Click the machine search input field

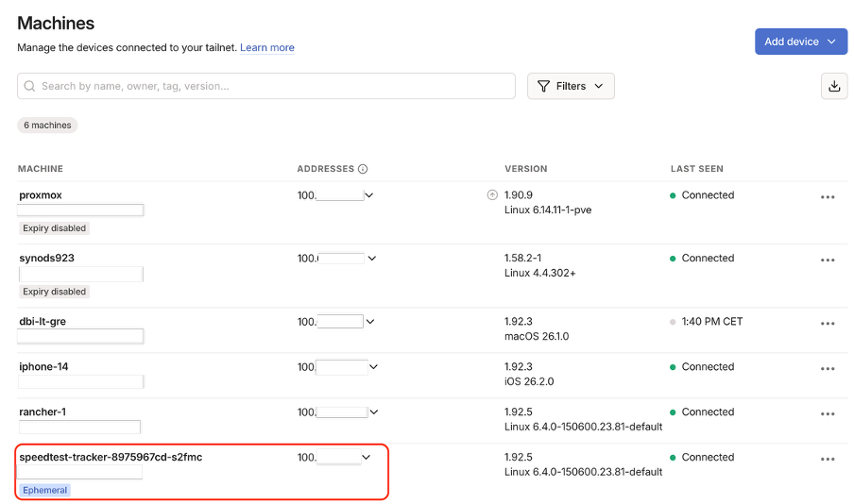point(266,86)
